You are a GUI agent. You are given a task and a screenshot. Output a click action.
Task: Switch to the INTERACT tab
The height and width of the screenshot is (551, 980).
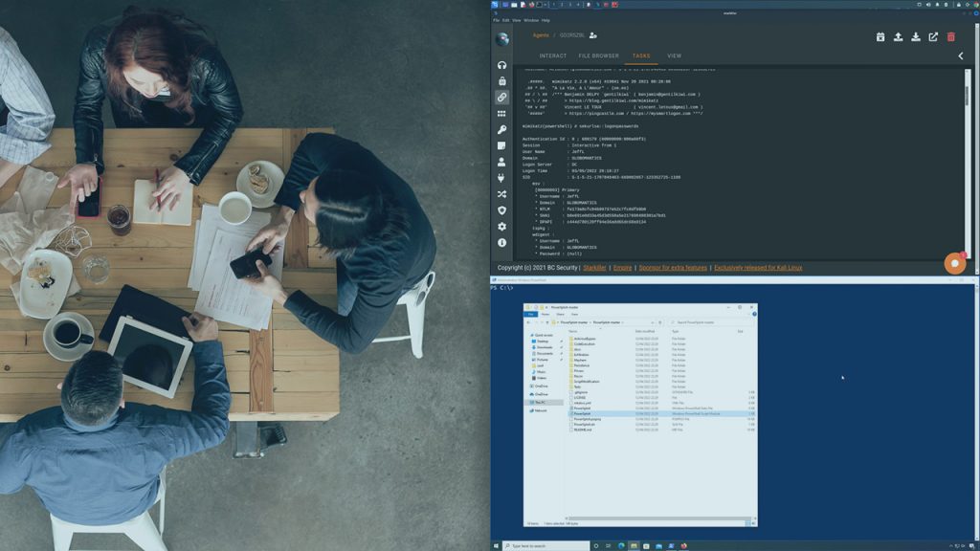[x=552, y=55]
